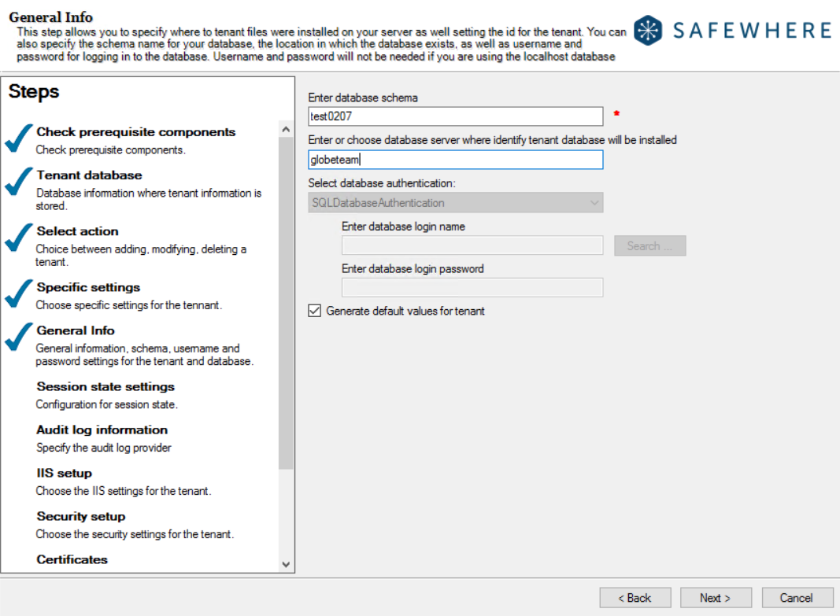Click checkmark beside Tenant database step

[x=19, y=182]
